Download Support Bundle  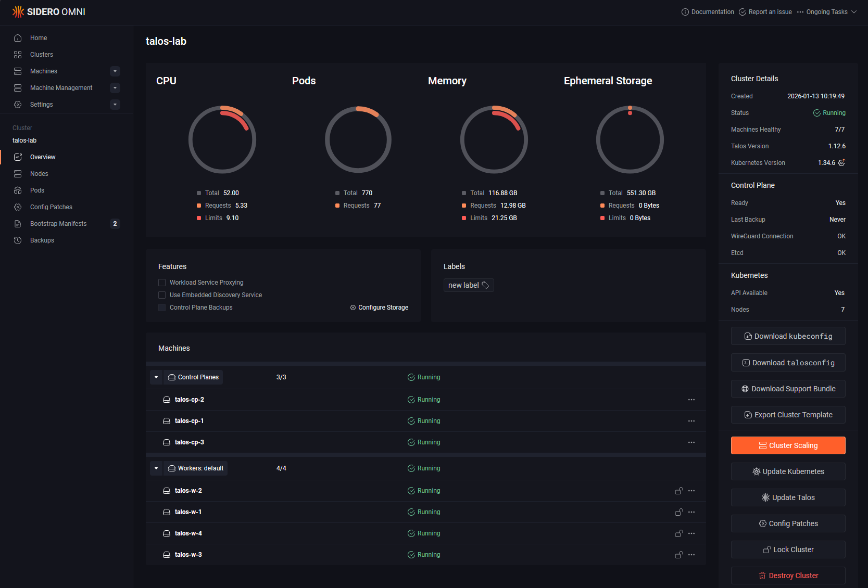788,389
